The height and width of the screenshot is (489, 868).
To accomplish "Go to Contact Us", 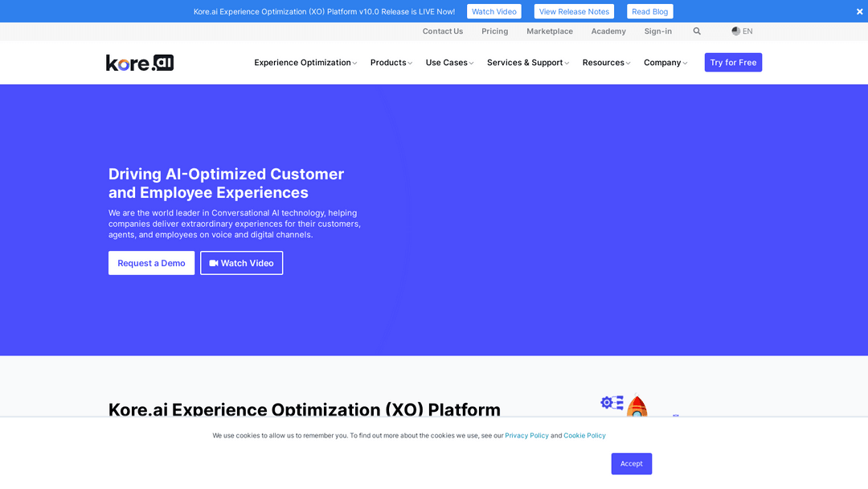I will 443,31.
